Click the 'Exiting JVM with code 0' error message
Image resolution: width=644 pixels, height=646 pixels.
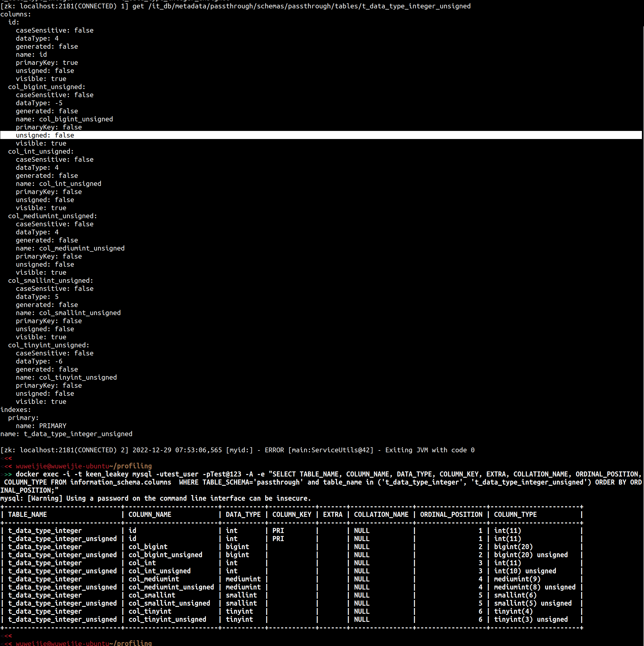click(430, 450)
